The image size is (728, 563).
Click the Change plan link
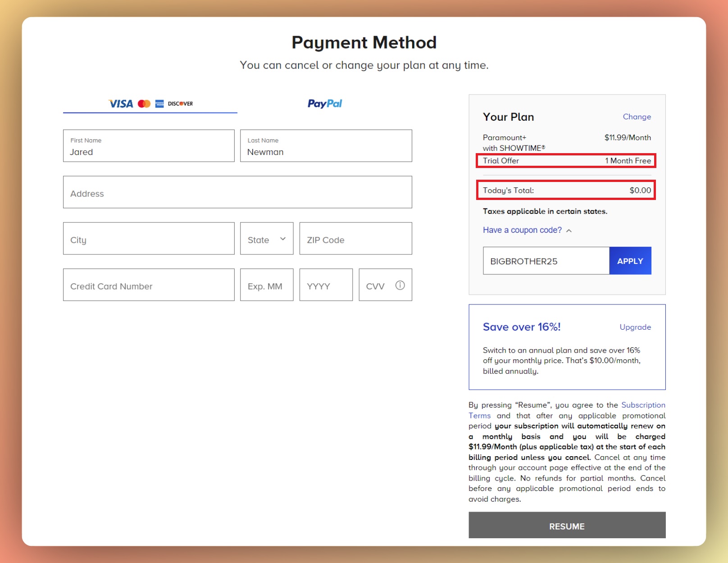[x=637, y=117]
